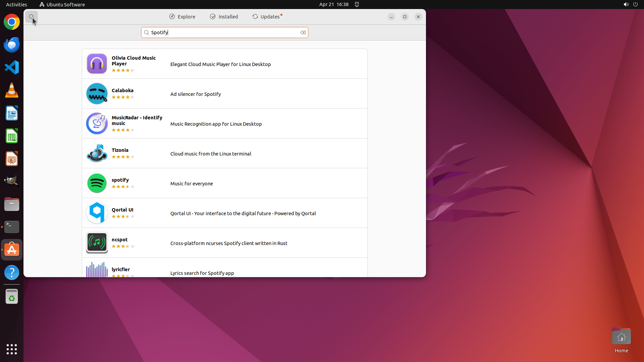Open notifications bell in top bar
This screenshot has width=644, height=362.
357,4
